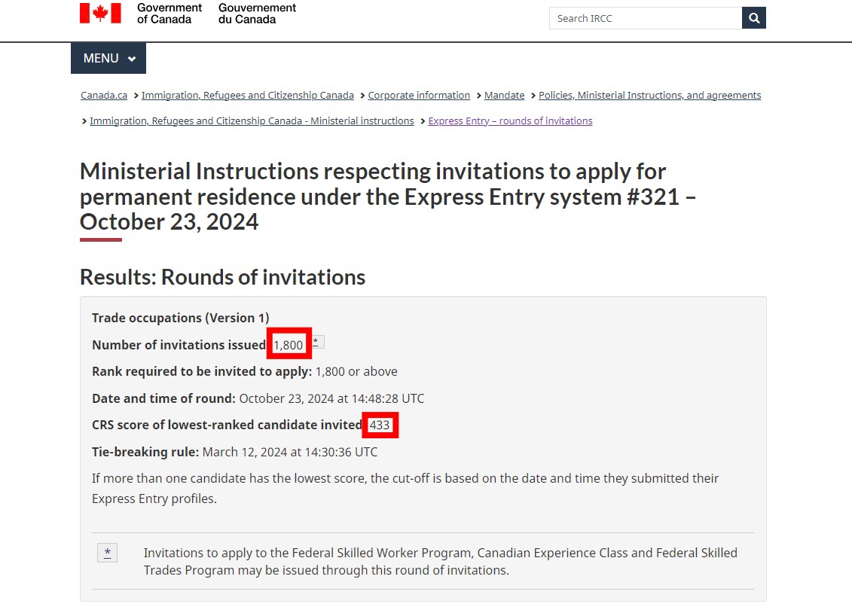
Task: Click the highlighted CRS score 433
Action: point(380,425)
